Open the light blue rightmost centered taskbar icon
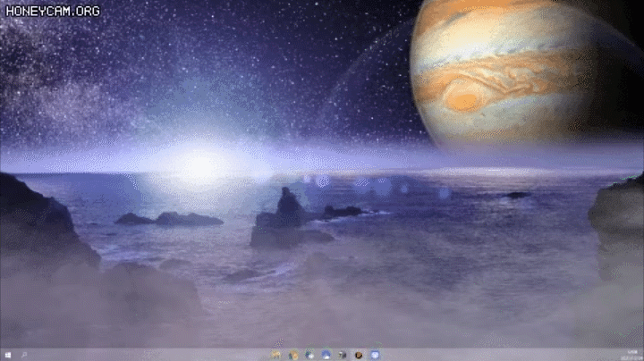This screenshot has width=644, height=361. [376, 355]
